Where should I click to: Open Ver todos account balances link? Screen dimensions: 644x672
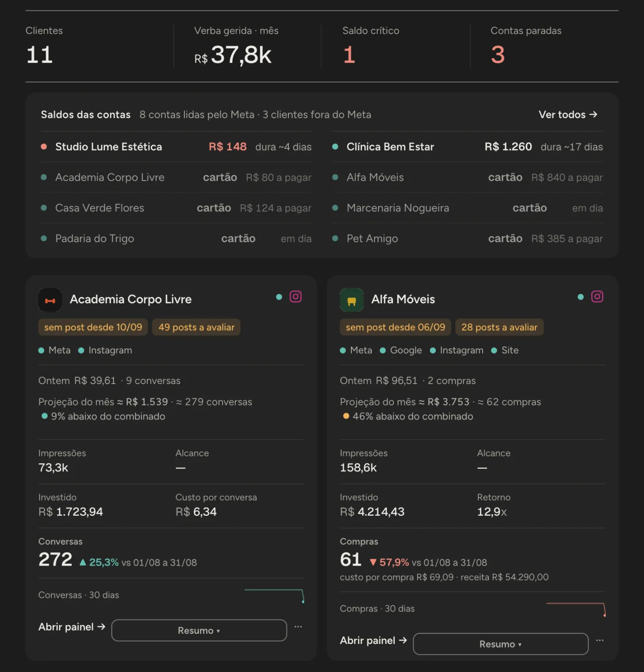click(568, 115)
